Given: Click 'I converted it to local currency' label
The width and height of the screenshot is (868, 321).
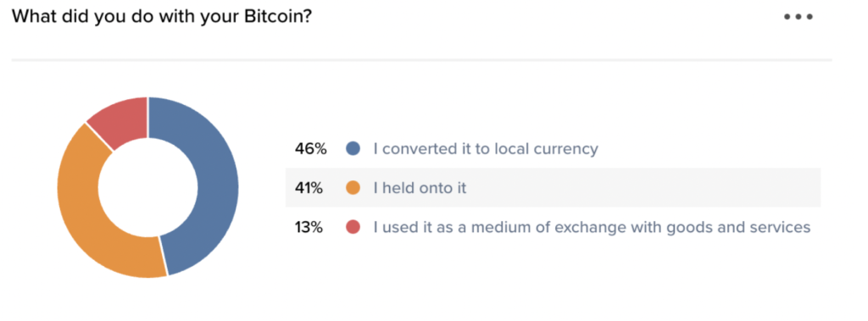Looking at the screenshot, I should 486,149.
